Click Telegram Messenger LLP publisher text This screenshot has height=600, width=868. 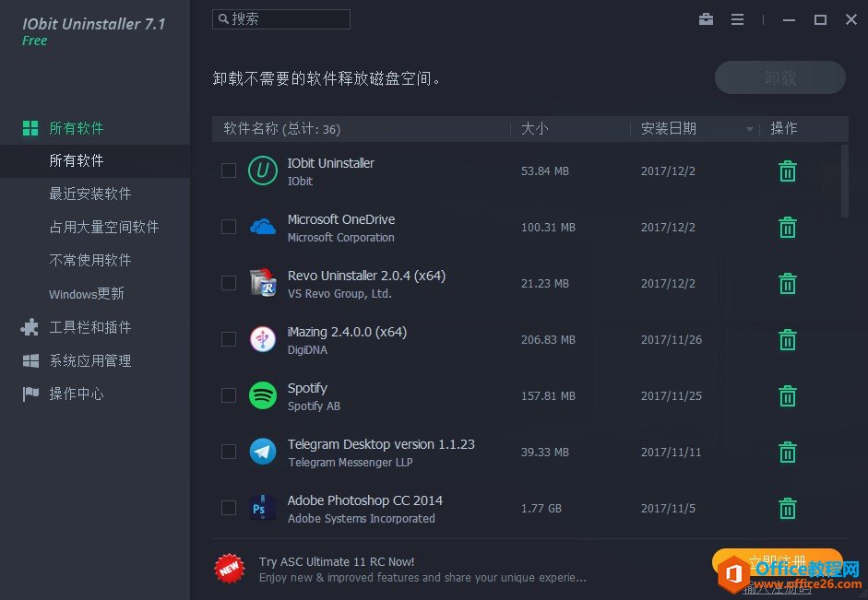click(x=350, y=463)
